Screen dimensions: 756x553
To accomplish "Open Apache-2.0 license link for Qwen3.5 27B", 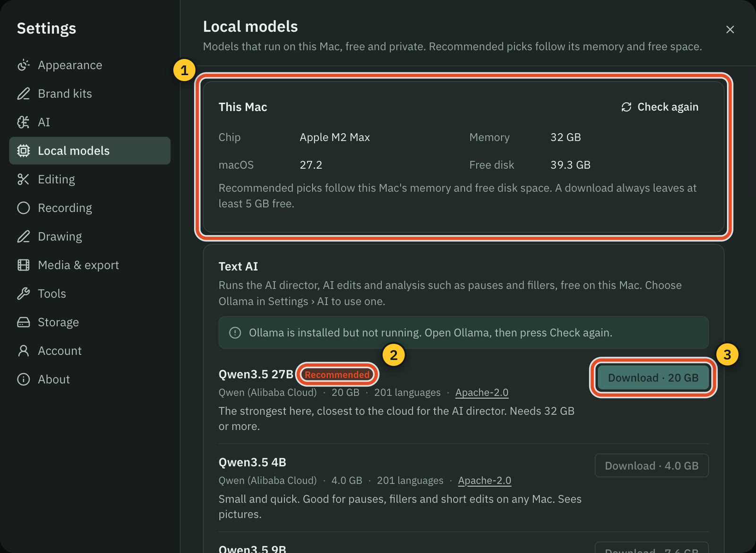I will point(482,392).
